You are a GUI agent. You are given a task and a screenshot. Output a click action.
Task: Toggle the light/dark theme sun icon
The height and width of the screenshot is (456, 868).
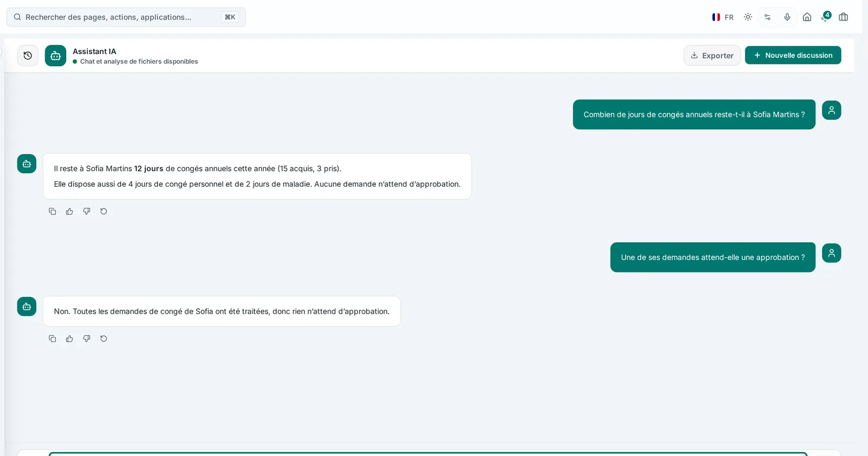click(748, 17)
